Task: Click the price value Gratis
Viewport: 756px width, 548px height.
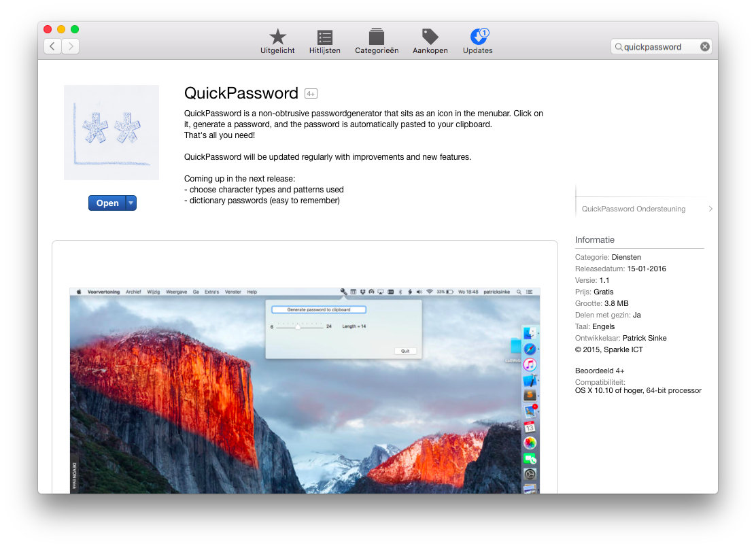Action: (603, 292)
